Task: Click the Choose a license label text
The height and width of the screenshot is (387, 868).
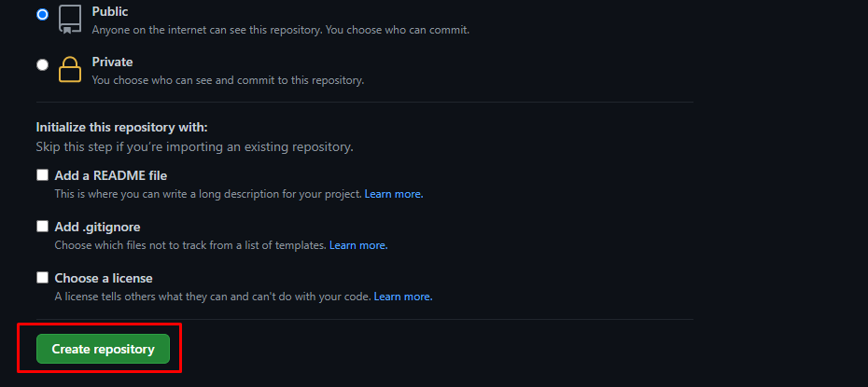Action: tap(104, 278)
